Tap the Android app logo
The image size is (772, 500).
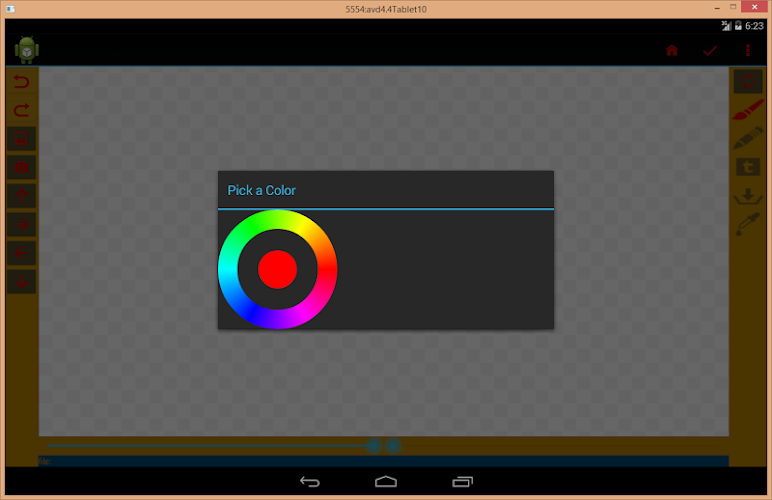tap(27, 50)
